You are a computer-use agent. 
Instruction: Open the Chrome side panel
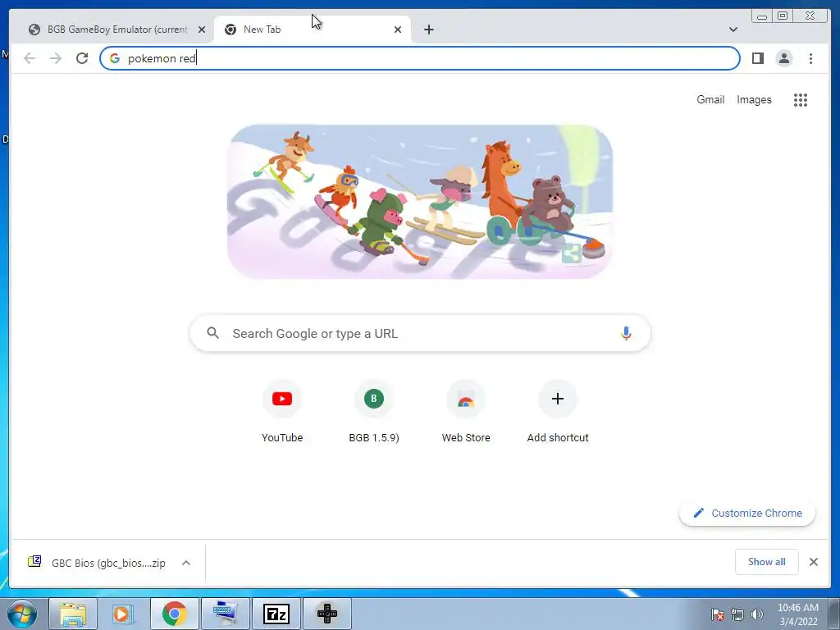pos(757,58)
